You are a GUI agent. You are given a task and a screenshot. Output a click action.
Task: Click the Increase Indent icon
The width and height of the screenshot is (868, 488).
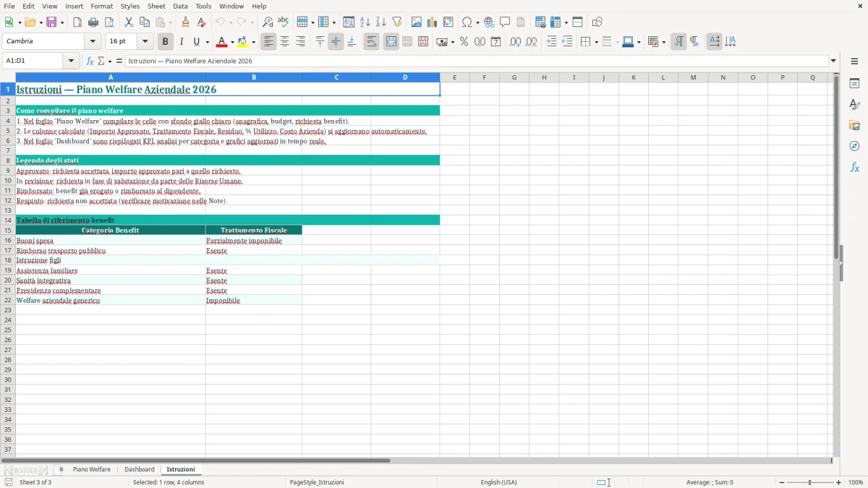[551, 42]
